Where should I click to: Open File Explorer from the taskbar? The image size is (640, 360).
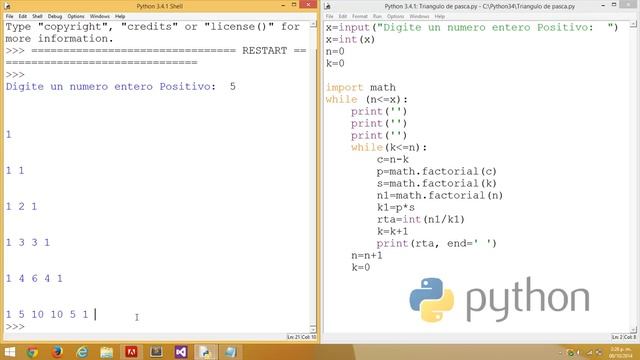(107, 352)
